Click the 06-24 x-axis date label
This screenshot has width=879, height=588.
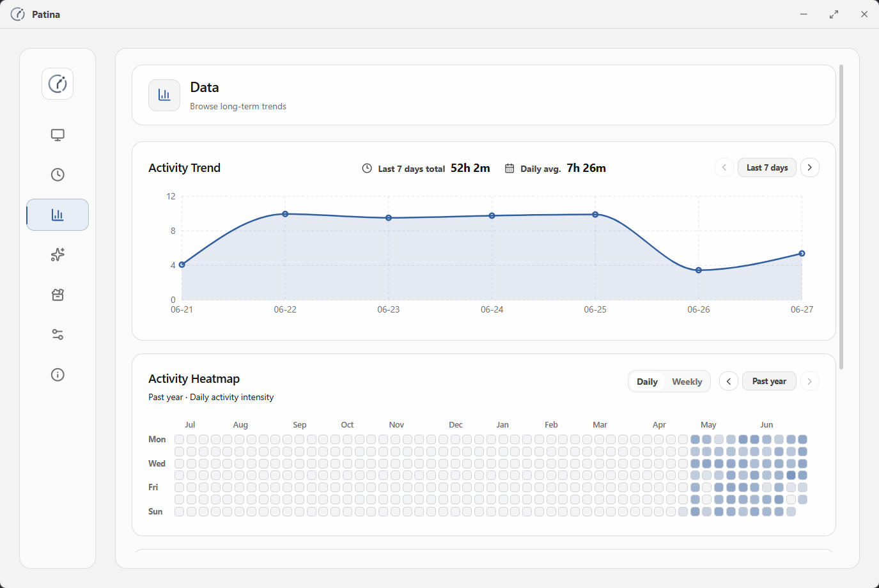[492, 309]
